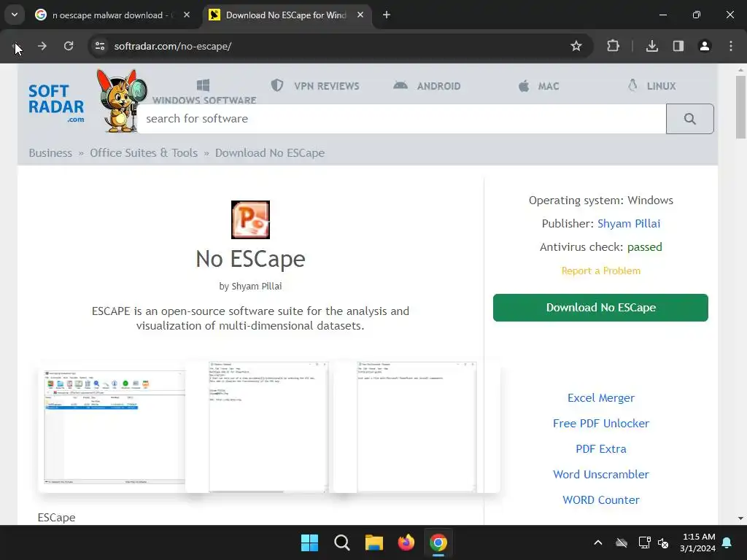
Task: Open site information icon in address bar
Action: coord(100,46)
